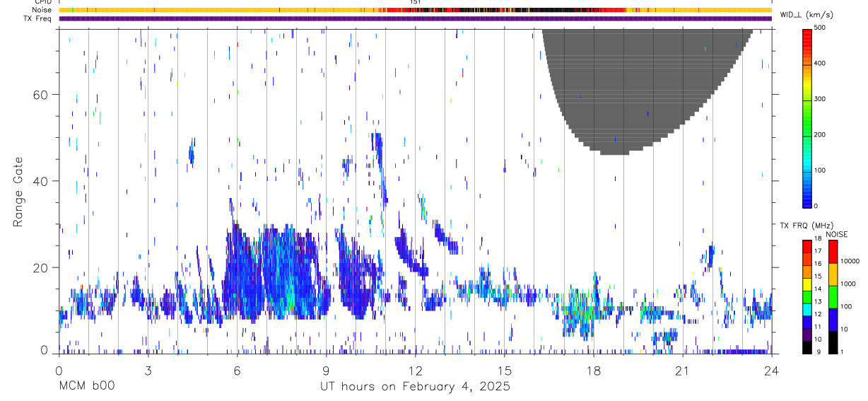Screen dimensions: 868x401
Task: Click the '400' tick on width colorbar
Action: [821, 64]
